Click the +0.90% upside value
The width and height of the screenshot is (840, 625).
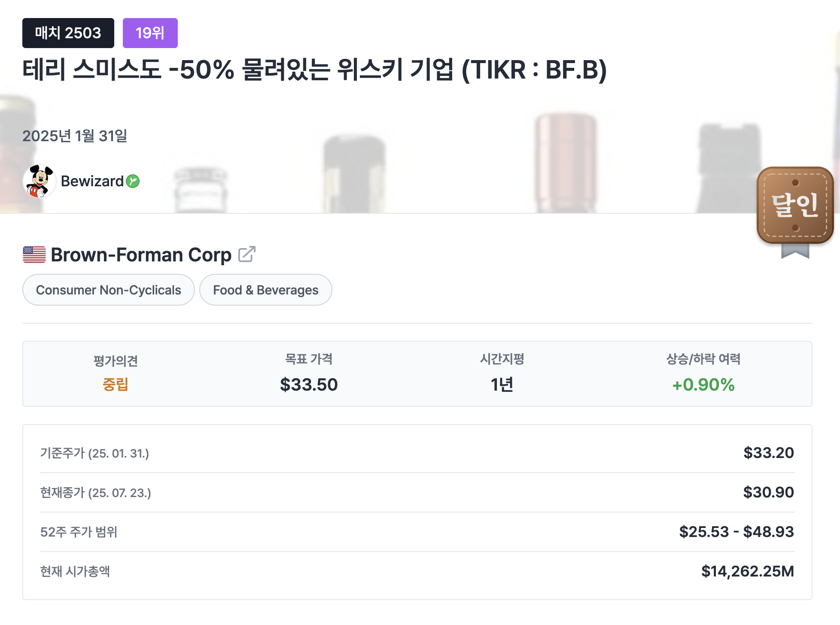pyautogui.click(x=703, y=385)
